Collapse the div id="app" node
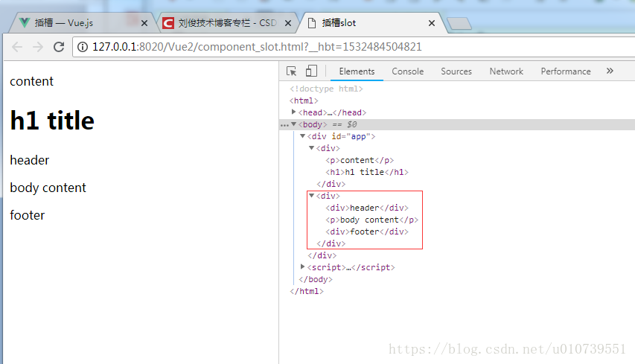The width and height of the screenshot is (635, 364). (302, 136)
